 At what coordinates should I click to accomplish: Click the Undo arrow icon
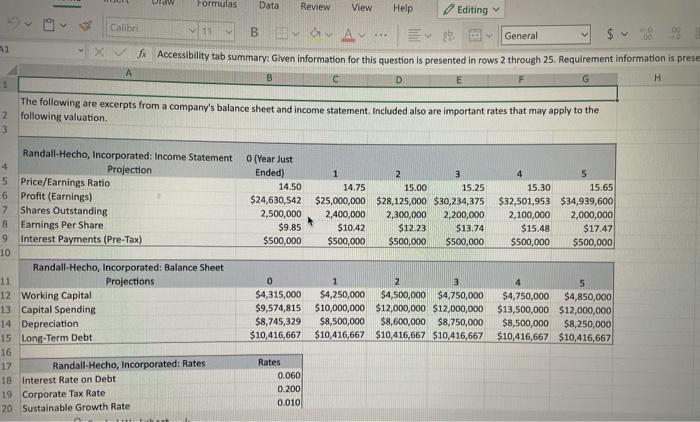14,23
